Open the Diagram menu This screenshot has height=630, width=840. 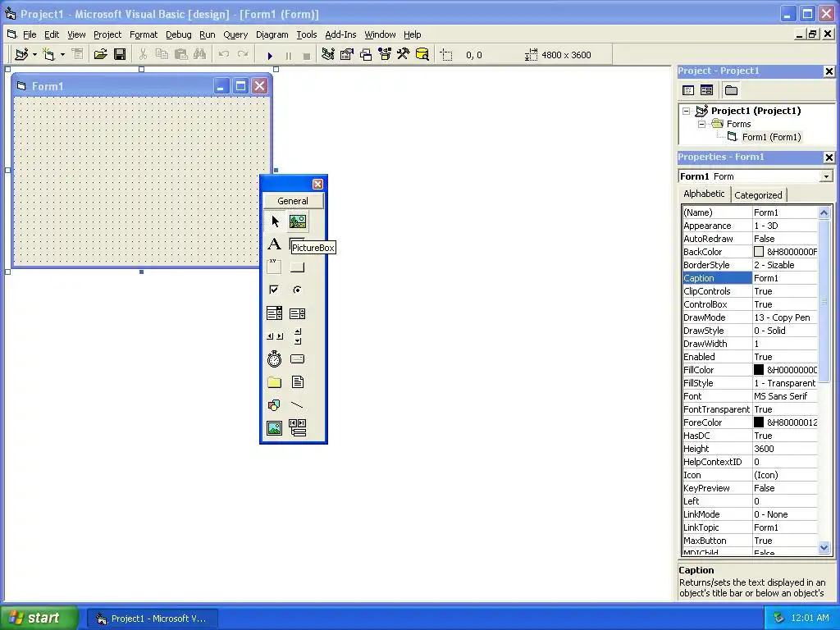272,34
